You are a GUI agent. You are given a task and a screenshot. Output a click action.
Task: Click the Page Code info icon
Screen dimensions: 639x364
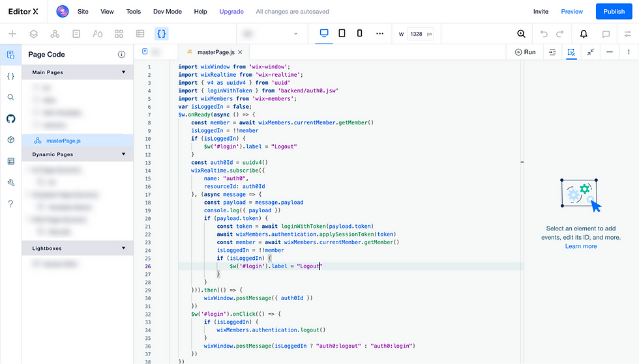click(x=121, y=55)
